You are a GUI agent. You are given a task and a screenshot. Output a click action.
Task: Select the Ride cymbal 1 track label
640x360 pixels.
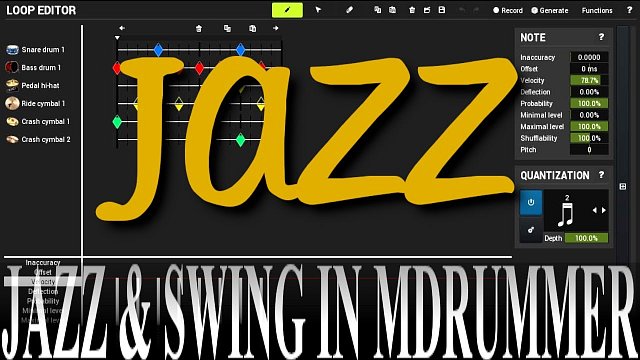(43, 103)
